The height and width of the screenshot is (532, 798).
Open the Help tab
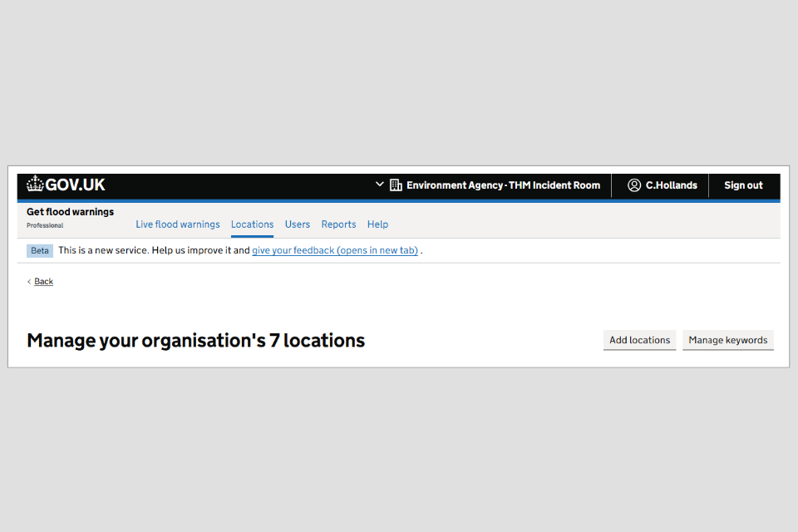pos(377,224)
